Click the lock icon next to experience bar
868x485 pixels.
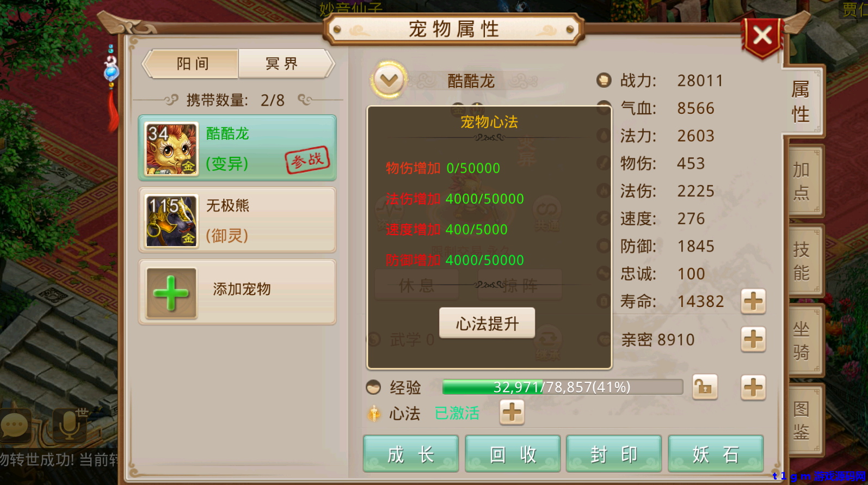click(x=705, y=388)
